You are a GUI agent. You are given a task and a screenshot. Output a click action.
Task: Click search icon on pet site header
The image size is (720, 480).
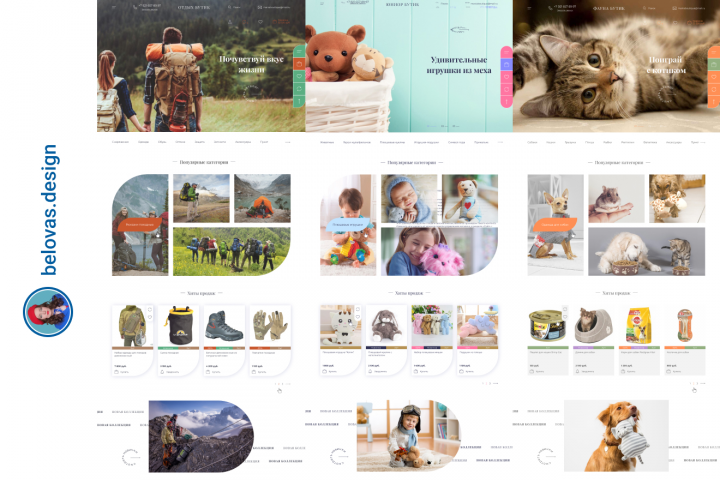(x=645, y=8)
